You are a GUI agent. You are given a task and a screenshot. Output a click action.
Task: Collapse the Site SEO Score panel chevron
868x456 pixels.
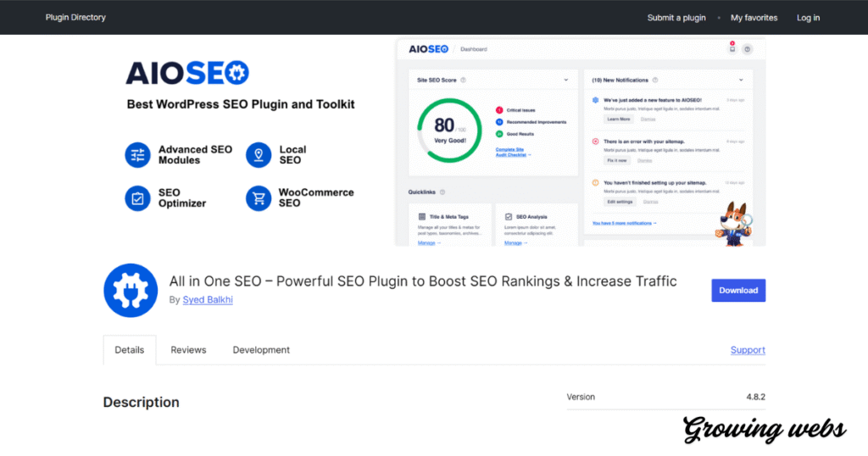point(565,81)
